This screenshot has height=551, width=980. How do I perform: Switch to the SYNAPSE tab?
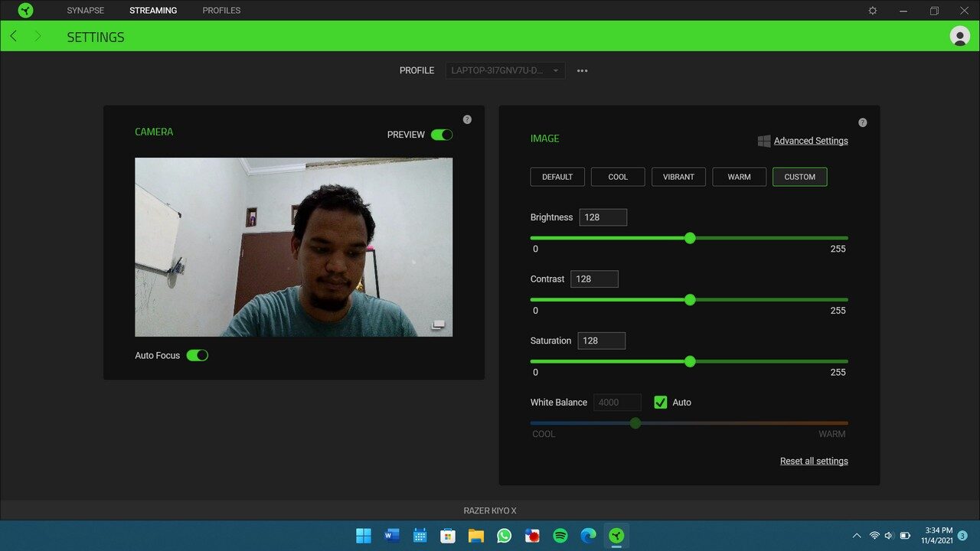coord(85,10)
